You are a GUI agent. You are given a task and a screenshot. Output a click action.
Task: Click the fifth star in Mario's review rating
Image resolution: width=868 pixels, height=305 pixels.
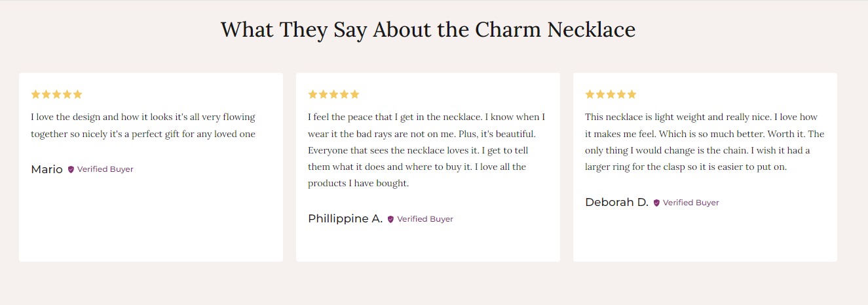77,94
